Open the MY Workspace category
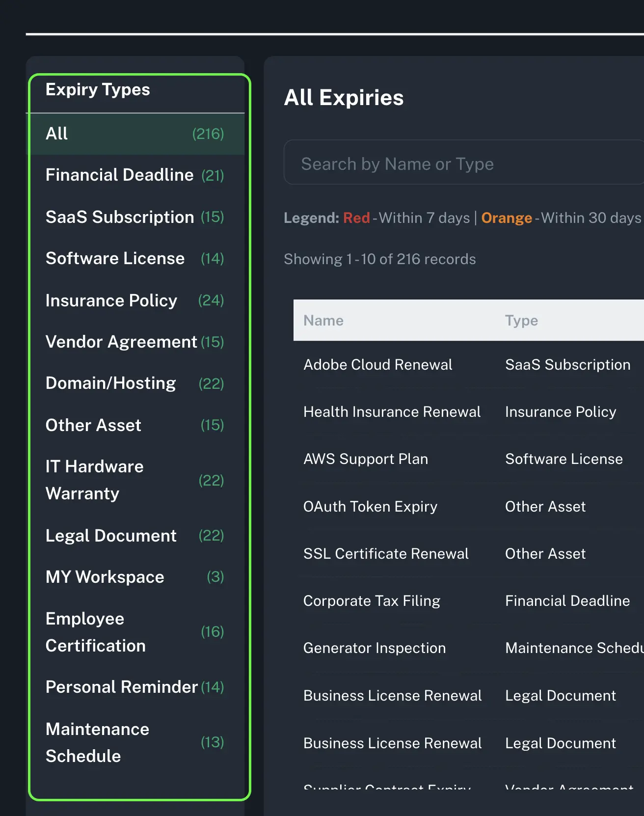The width and height of the screenshot is (644, 816). [x=135, y=577]
